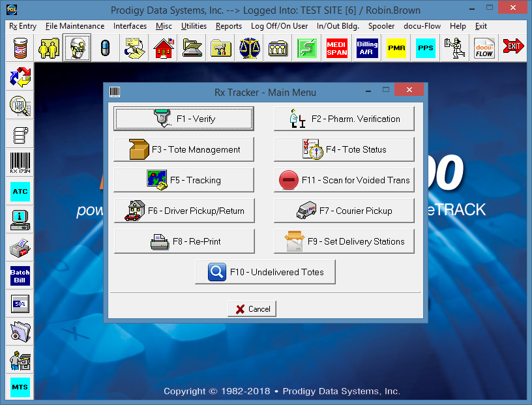The image size is (532, 405).
Task: Open the docu-FLOW toolbar icon
Action: click(x=484, y=49)
